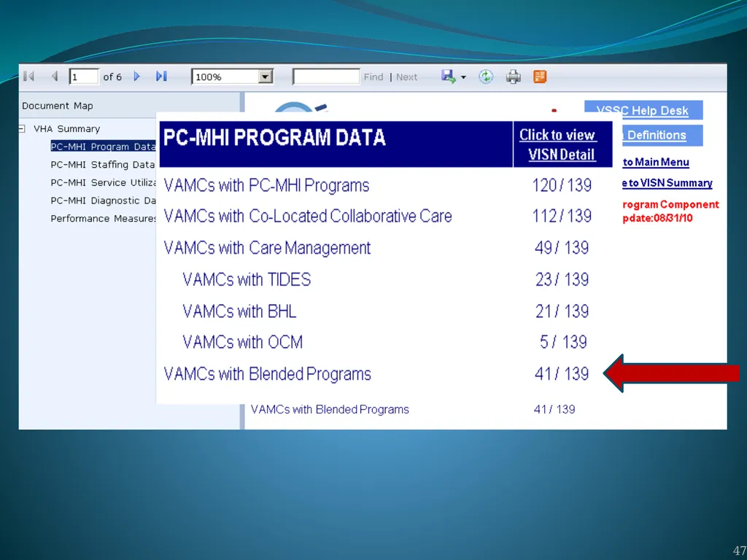
Task: Click the Next search link
Action: click(406, 77)
